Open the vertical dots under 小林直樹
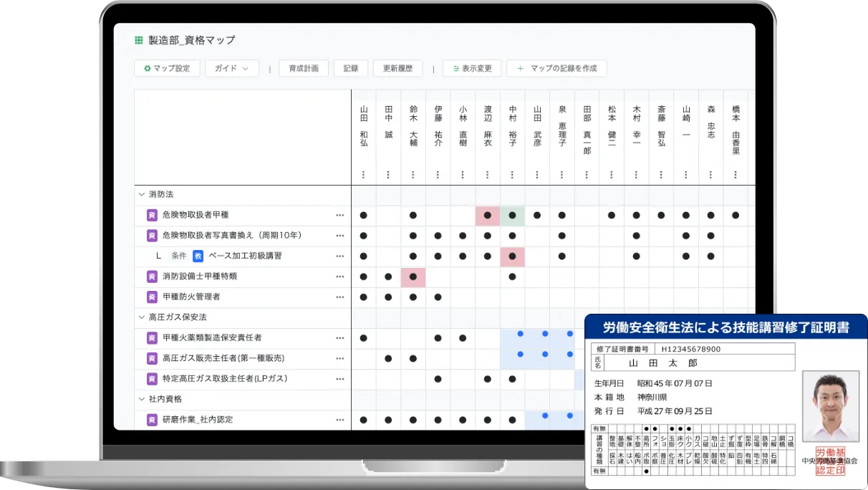This screenshot has width=868, height=490. 463,175
